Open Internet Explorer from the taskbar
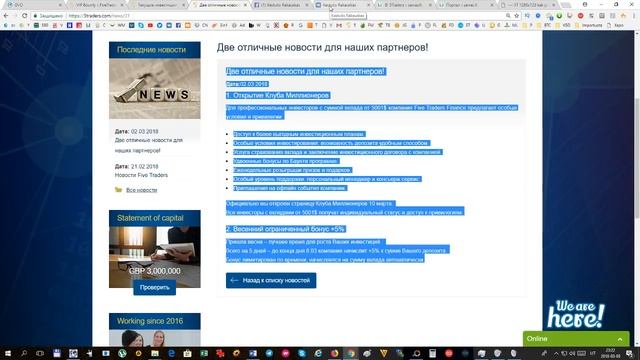The width and height of the screenshot is (640, 360). (x=318, y=353)
